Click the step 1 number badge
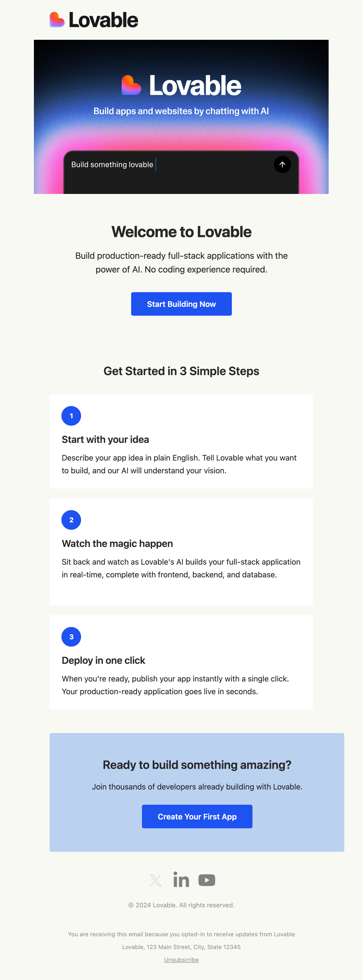 (x=71, y=416)
